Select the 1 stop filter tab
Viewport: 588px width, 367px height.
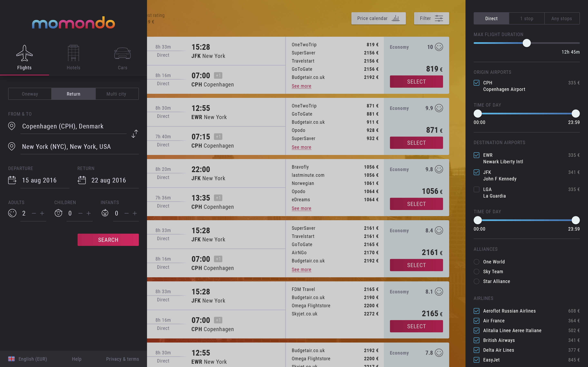(x=527, y=18)
